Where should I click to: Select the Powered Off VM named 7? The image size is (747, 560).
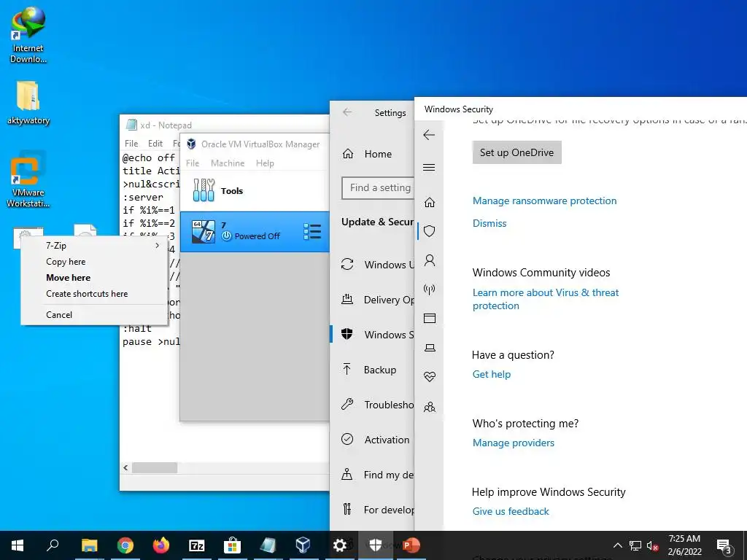[x=255, y=231]
